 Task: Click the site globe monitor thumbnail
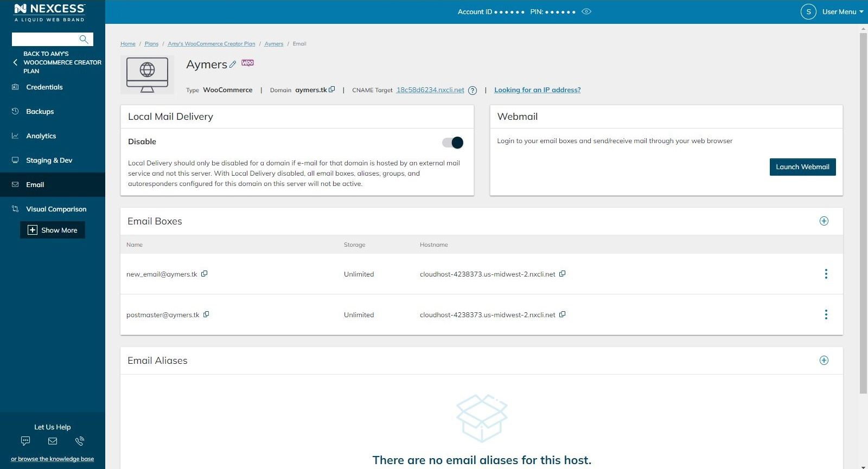pos(147,75)
